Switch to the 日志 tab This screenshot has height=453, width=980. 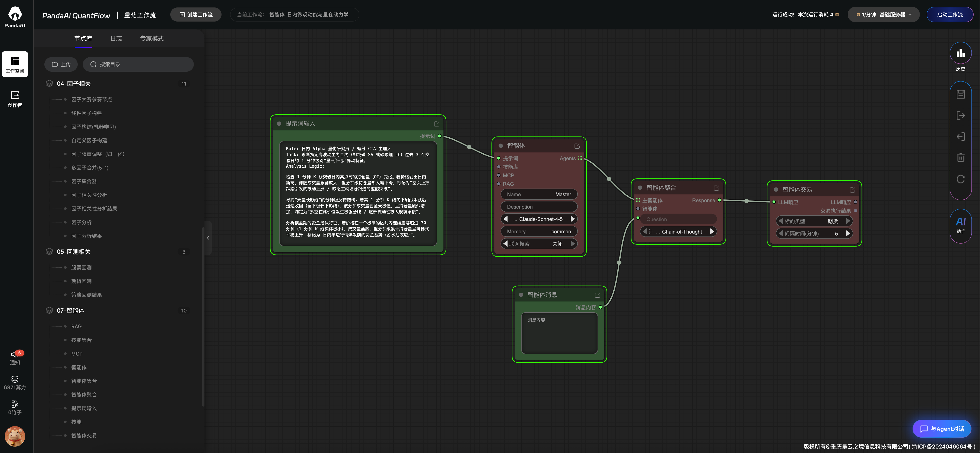(116, 38)
